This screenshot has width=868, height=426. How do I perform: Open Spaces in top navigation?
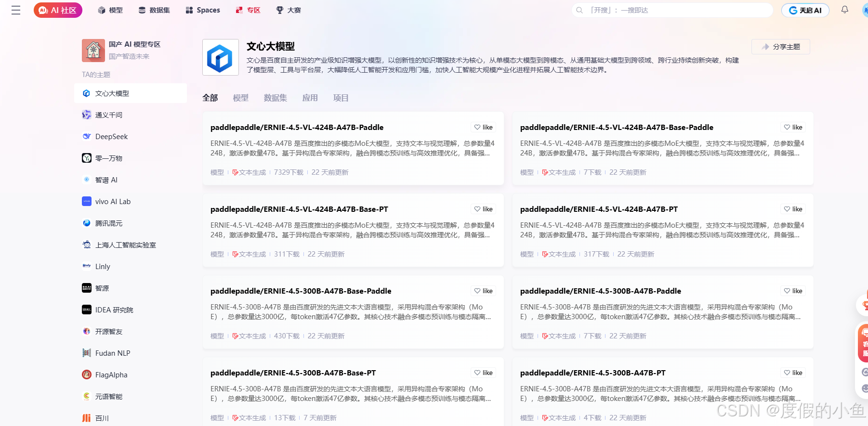203,10
